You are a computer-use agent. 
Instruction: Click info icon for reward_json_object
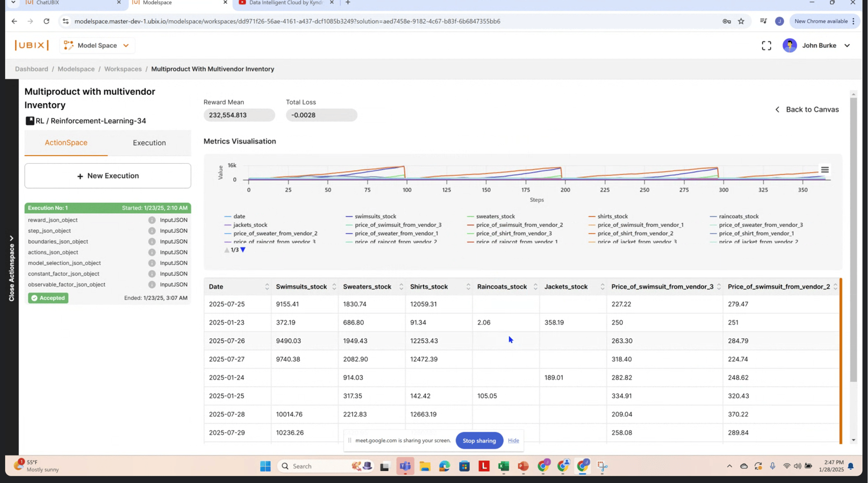click(x=152, y=220)
